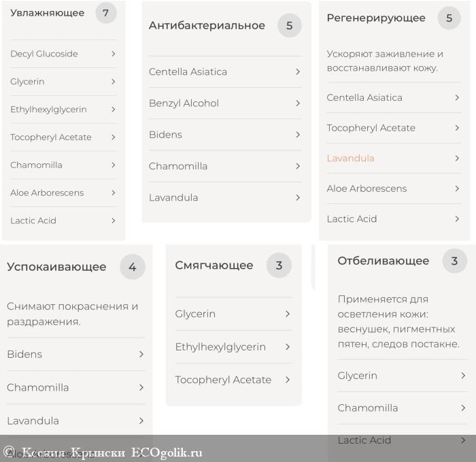Viewport: 476px width, 462px height.
Task: Click the Антибактериальное count badge 5
Action: (x=289, y=26)
